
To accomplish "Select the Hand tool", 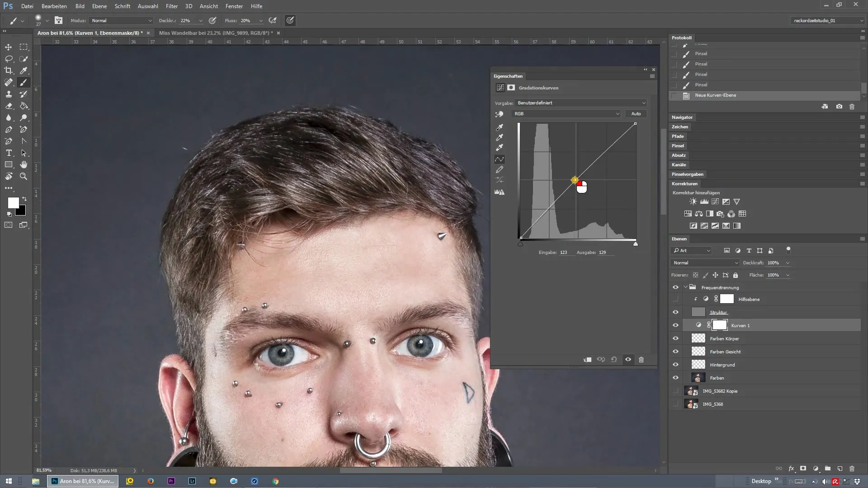I will pos(24,164).
